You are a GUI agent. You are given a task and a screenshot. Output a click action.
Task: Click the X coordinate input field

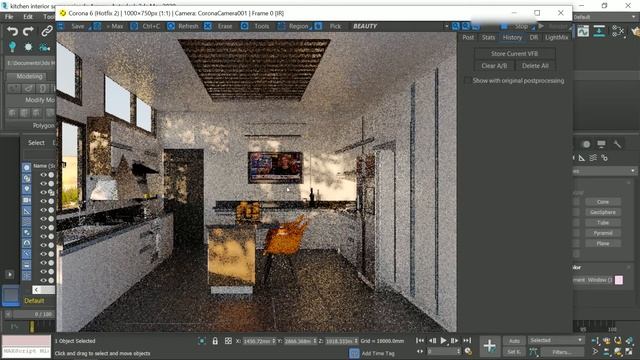tap(259, 341)
